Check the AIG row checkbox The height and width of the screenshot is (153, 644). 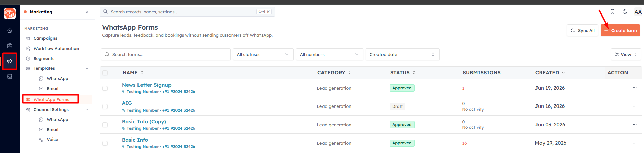click(105, 106)
